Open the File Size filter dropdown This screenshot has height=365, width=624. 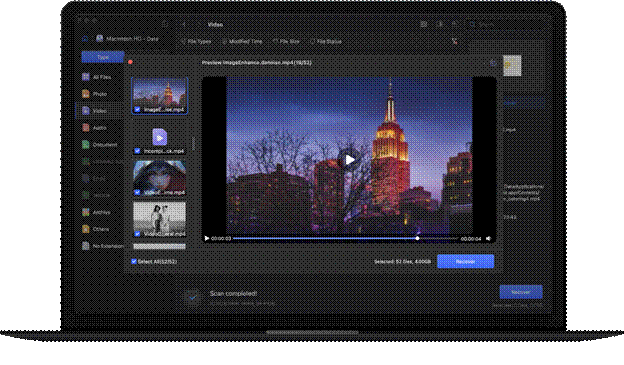(287, 41)
